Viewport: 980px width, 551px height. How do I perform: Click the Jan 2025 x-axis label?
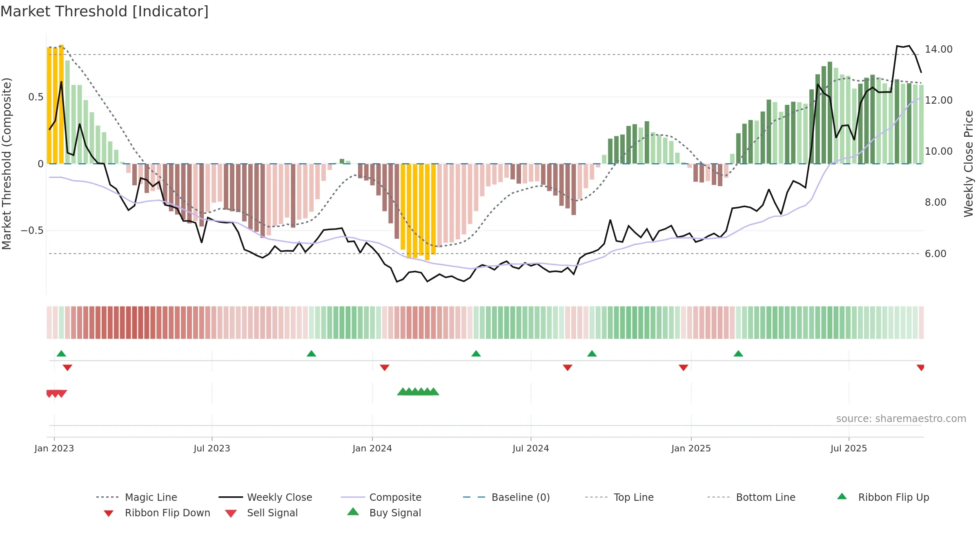691,449
